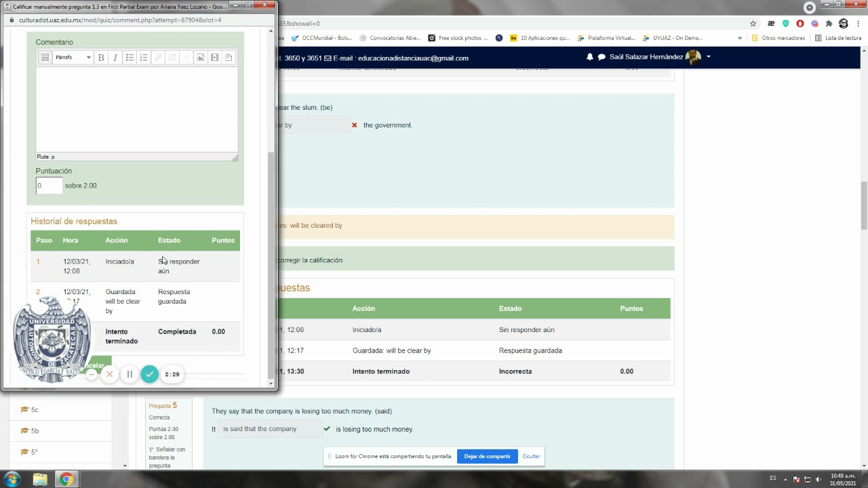Flag question 5 with Señalar con bandera
868x488 pixels.
167,457
